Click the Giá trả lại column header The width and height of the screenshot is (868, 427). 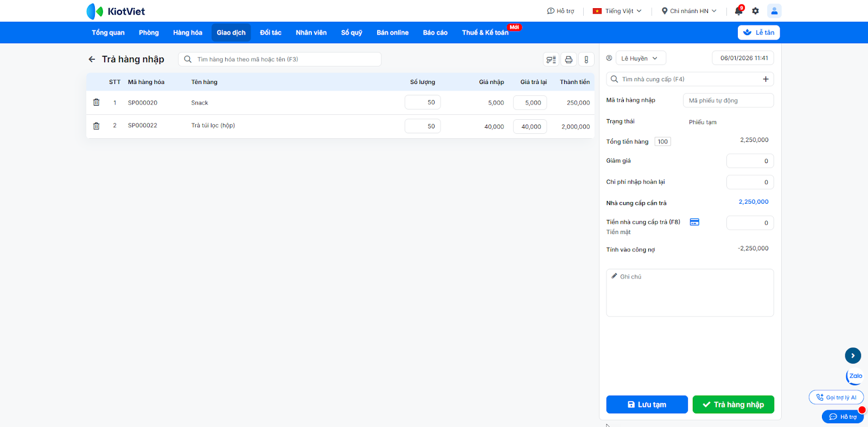point(534,82)
